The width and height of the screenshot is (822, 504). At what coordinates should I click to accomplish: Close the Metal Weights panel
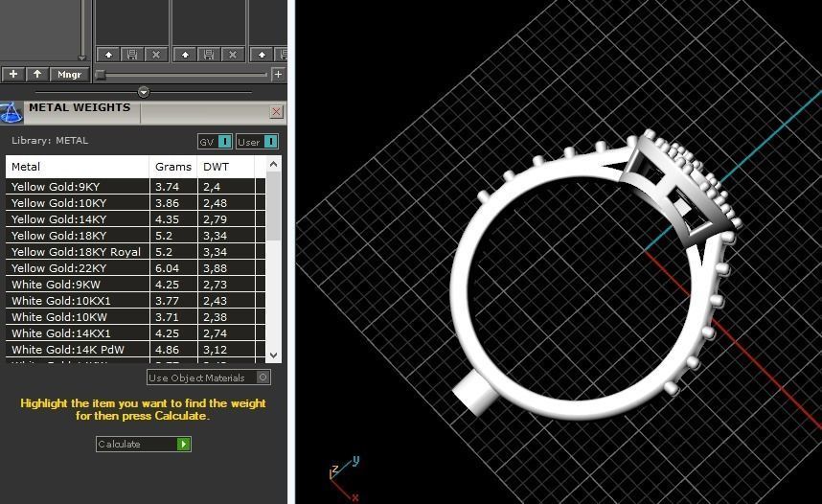(276, 111)
